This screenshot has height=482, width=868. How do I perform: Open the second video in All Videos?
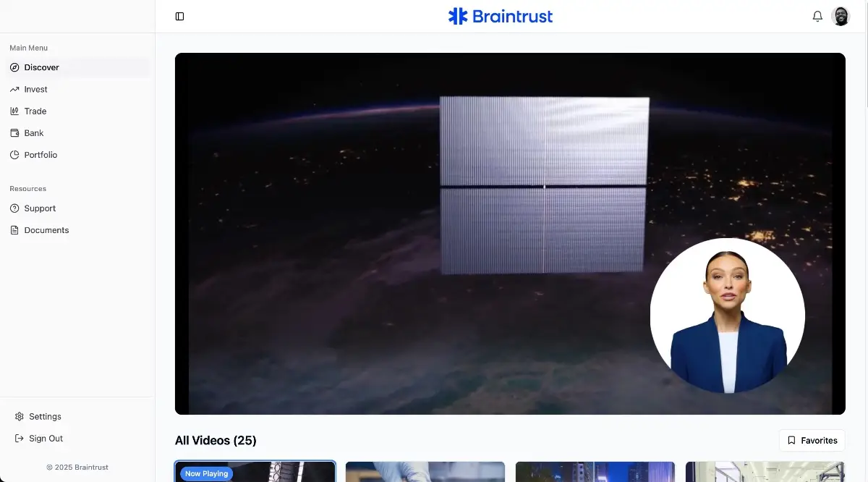pyautogui.click(x=425, y=472)
